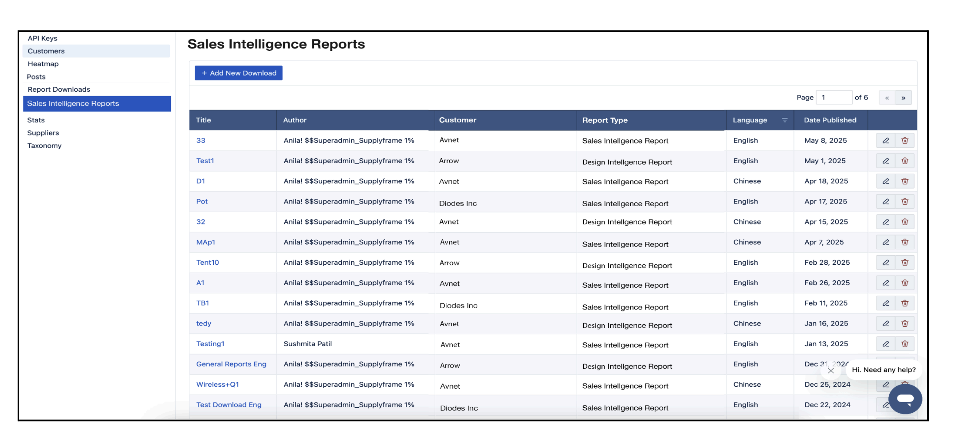
Task: Delete the Testing1 report
Action: [905, 344]
